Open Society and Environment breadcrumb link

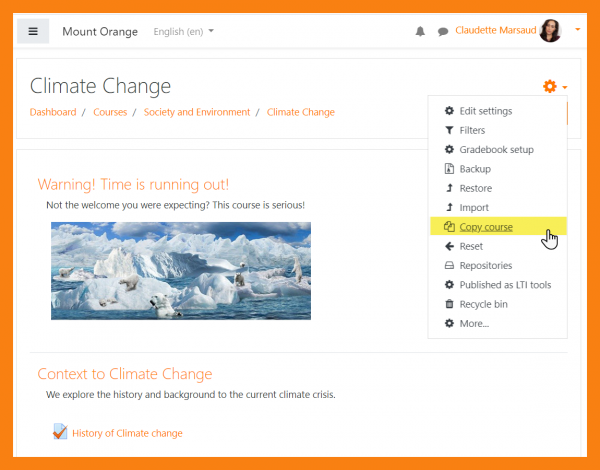[x=197, y=112]
